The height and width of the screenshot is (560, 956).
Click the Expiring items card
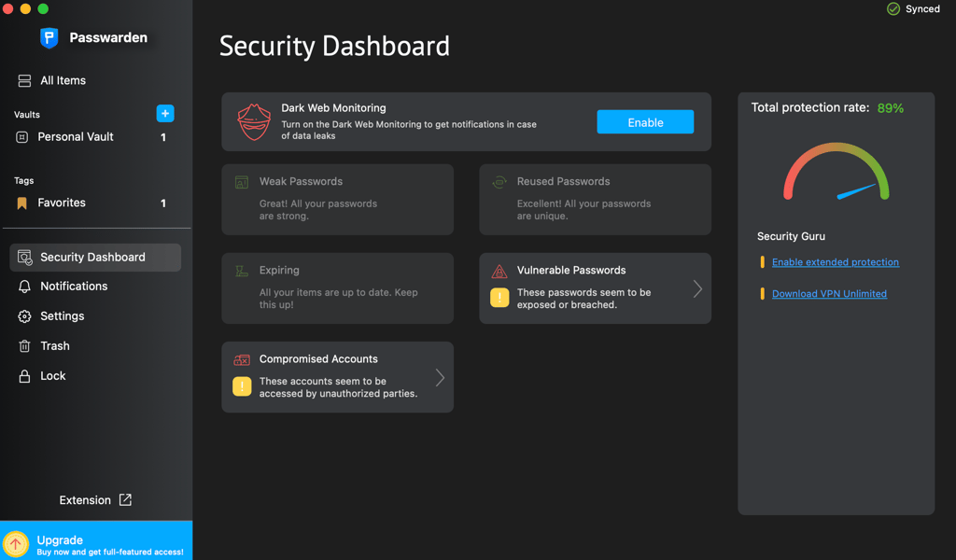coord(338,288)
